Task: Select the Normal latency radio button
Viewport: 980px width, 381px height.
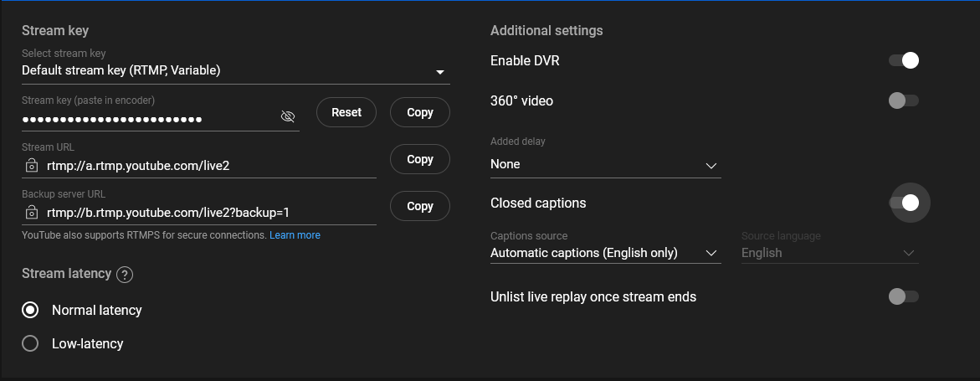Action: coord(30,310)
